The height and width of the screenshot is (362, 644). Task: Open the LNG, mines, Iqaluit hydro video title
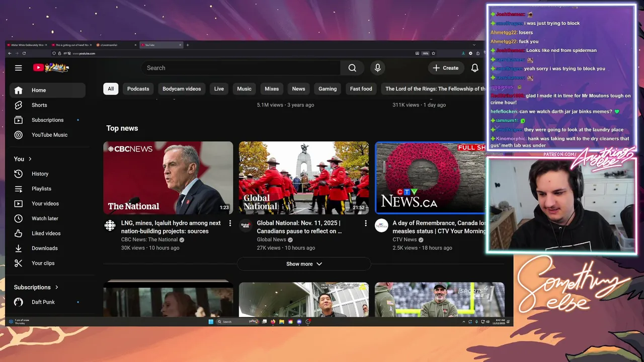click(x=171, y=227)
